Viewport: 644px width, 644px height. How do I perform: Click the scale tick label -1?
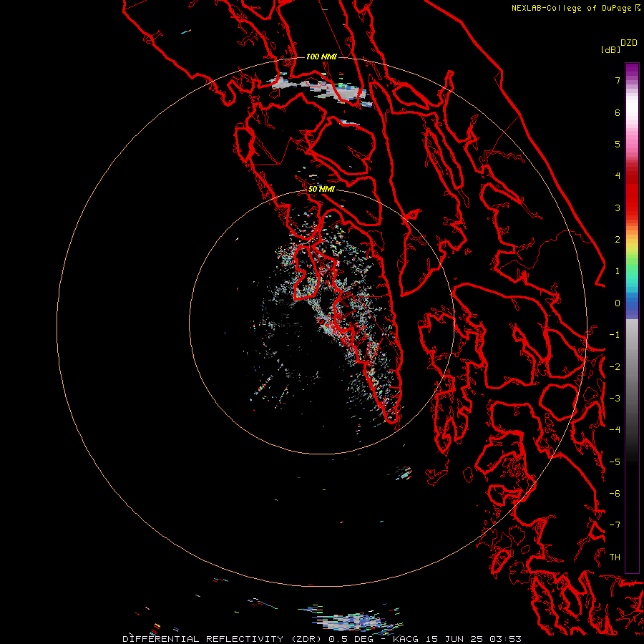point(615,335)
